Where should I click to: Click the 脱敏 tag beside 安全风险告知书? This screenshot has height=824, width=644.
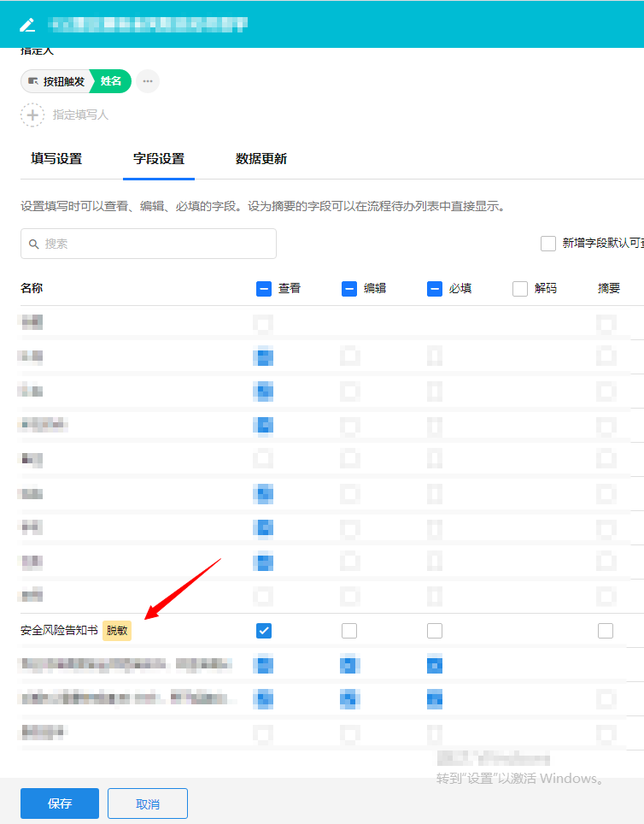click(117, 631)
